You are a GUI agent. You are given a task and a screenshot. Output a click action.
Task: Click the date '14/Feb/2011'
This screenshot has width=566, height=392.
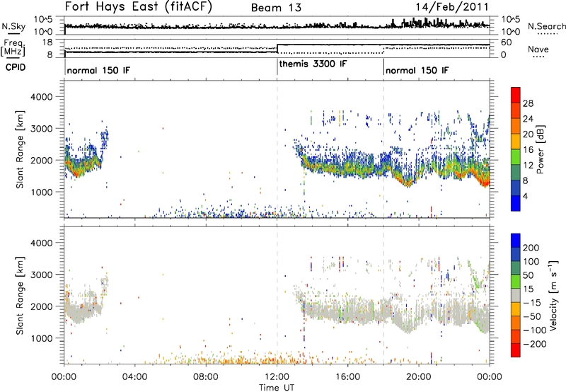click(452, 7)
